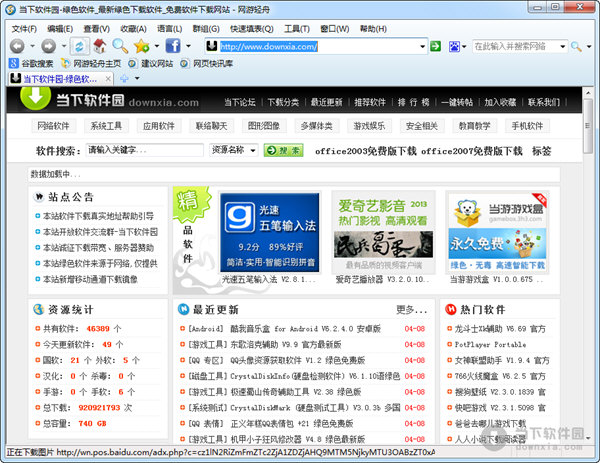The width and height of the screenshot is (600, 463).
Task: Expand the search engine selector dropdown arrow
Action: [464, 47]
